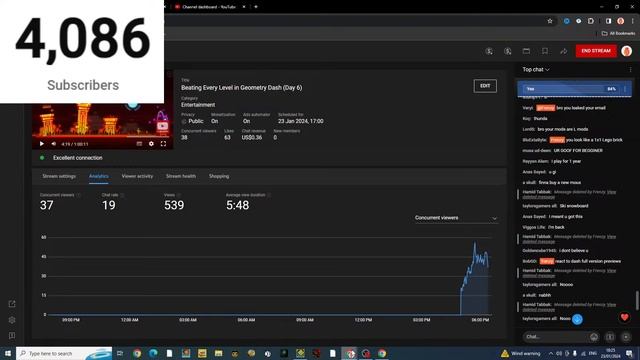Expand the system tray hidden icons chevron

click(x=551, y=353)
